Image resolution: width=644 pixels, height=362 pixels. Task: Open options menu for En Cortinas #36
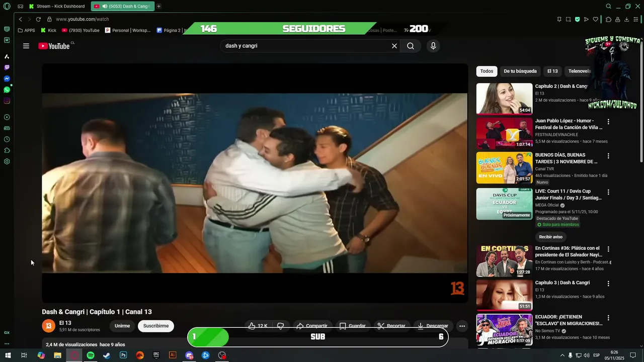[608, 249]
